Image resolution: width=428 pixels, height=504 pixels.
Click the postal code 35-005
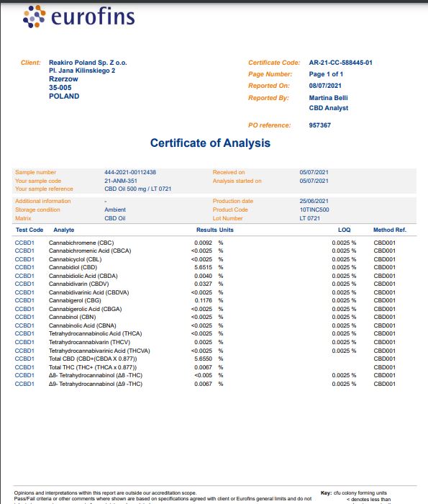tap(60, 87)
